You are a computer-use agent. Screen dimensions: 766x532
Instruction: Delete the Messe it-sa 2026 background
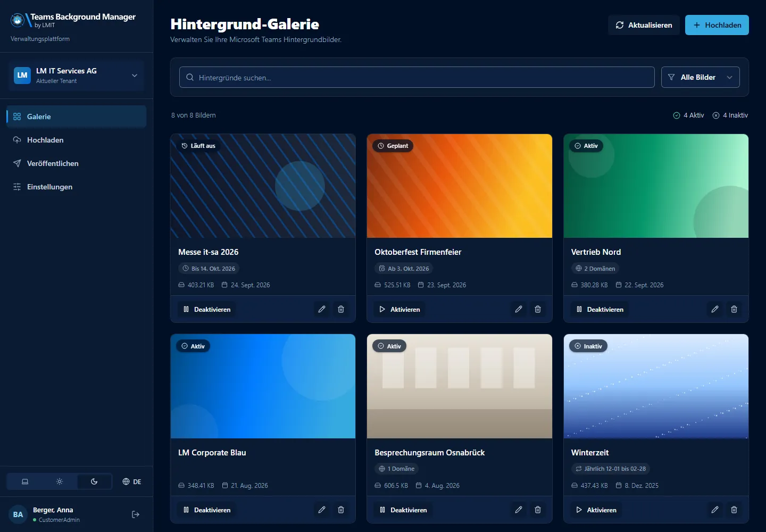(341, 309)
